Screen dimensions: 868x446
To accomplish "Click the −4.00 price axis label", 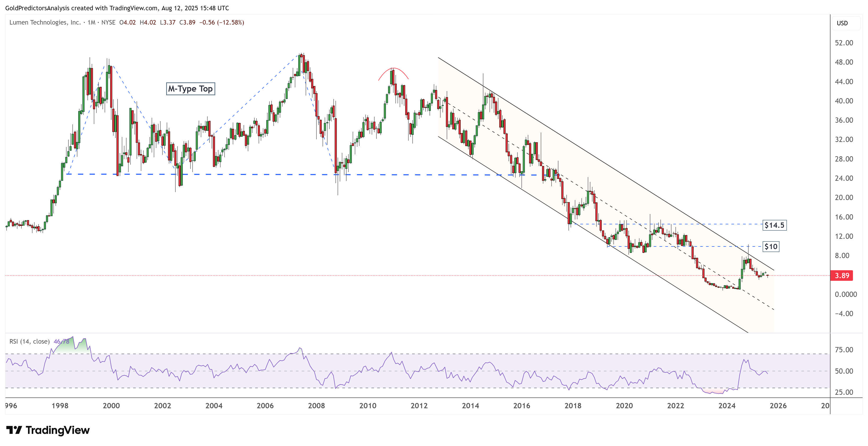I will [x=844, y=313].
